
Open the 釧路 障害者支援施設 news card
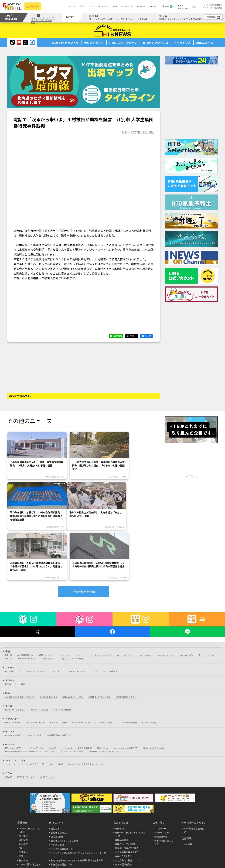(37, 455)
